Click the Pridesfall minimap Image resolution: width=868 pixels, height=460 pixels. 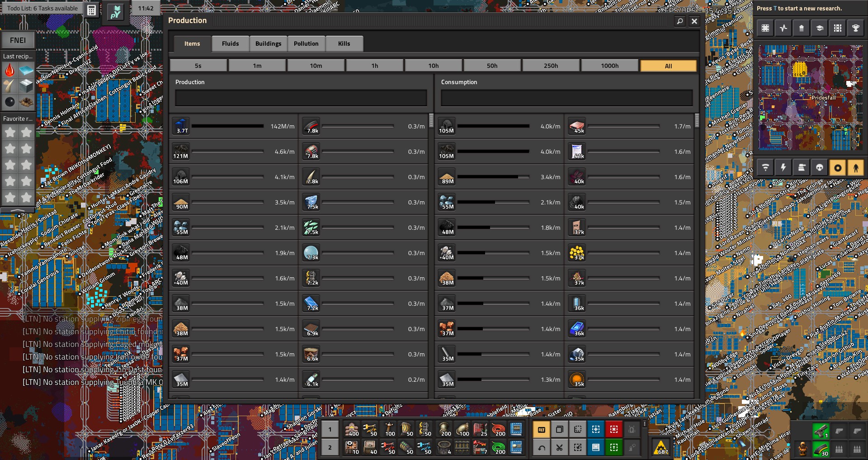811,97
